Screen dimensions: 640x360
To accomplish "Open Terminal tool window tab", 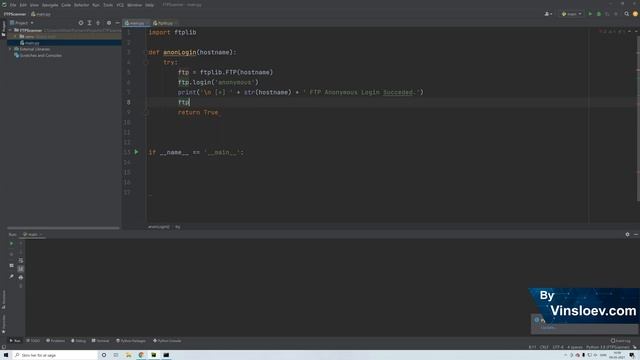I will 100,340.
